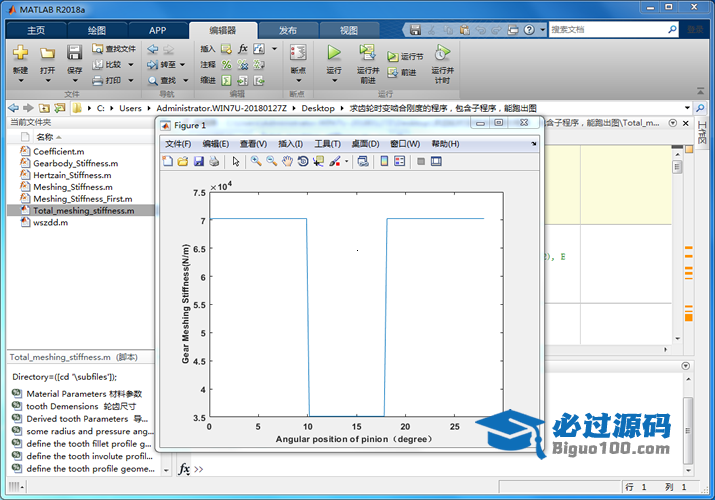Click the Find Files (查找文件) icon

click(97, 48)
